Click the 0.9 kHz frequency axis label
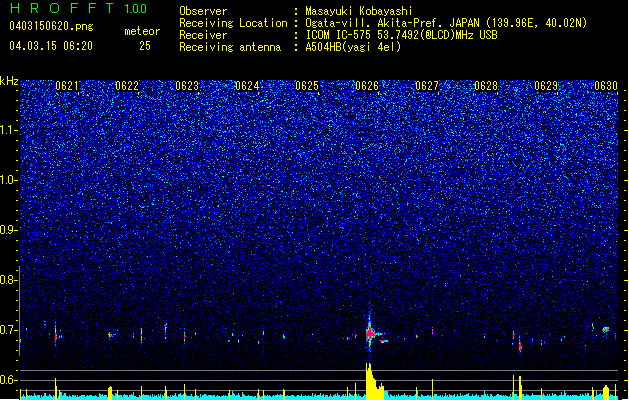 pyautogui.click(x=8, y=230)
